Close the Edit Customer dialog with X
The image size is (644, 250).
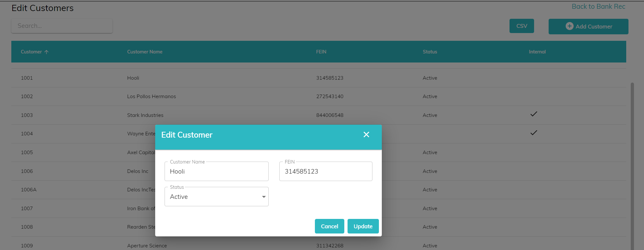click(x=366, y=135)
